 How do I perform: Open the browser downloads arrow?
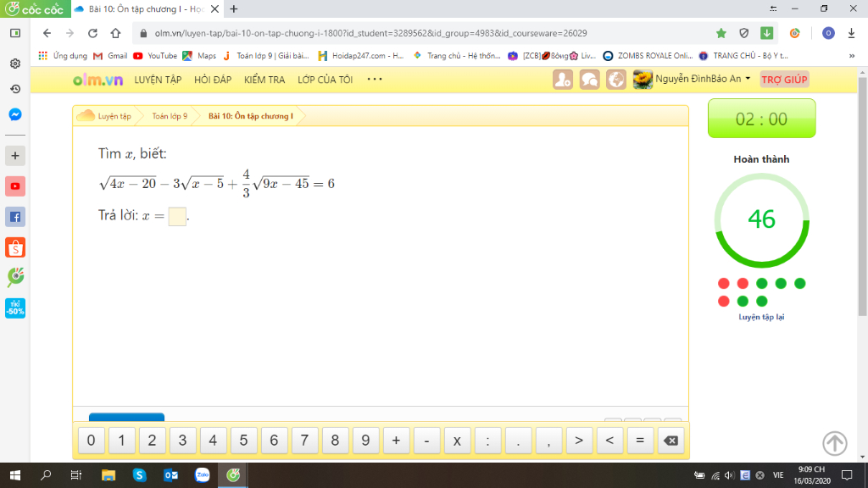click(x=851, y=33)
